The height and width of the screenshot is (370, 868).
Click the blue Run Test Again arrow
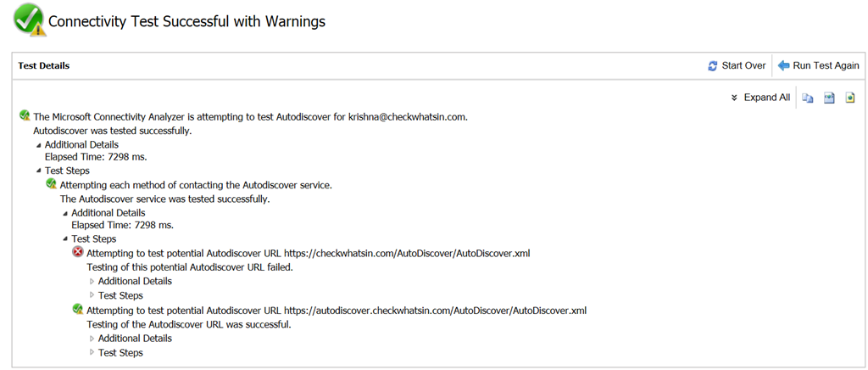783,65
